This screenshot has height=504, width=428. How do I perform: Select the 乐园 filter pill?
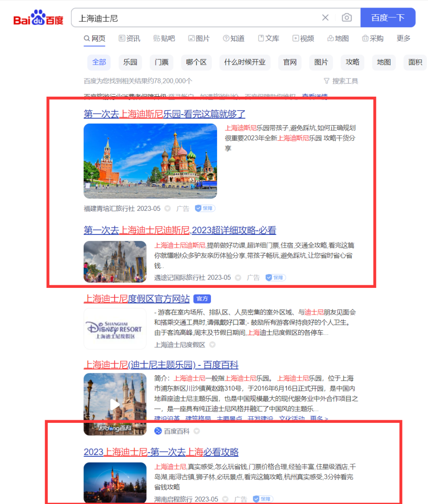click(130, 62)
